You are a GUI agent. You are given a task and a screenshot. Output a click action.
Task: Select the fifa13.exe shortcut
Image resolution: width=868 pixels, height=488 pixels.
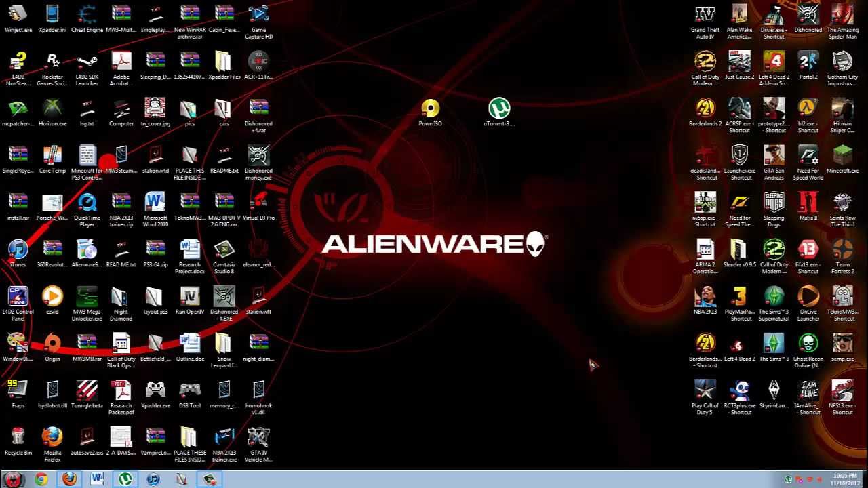pos(808,256)
